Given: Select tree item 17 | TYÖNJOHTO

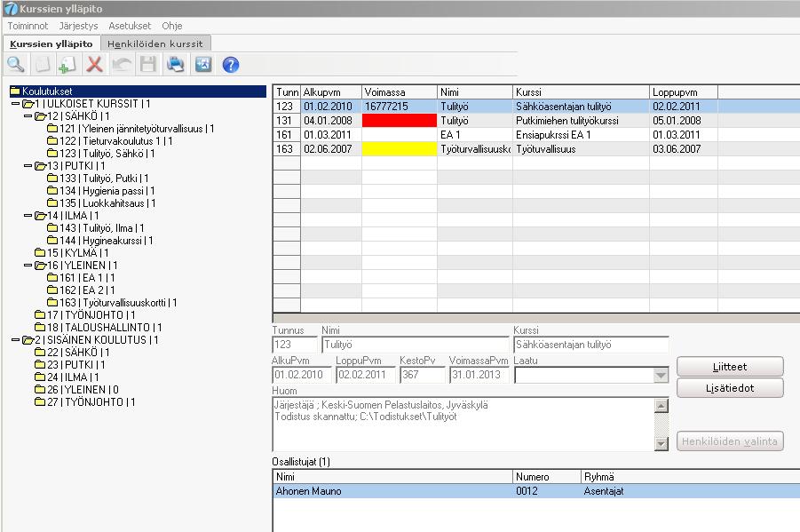Looking at the screenshot, I should click(x=91, y=315).
